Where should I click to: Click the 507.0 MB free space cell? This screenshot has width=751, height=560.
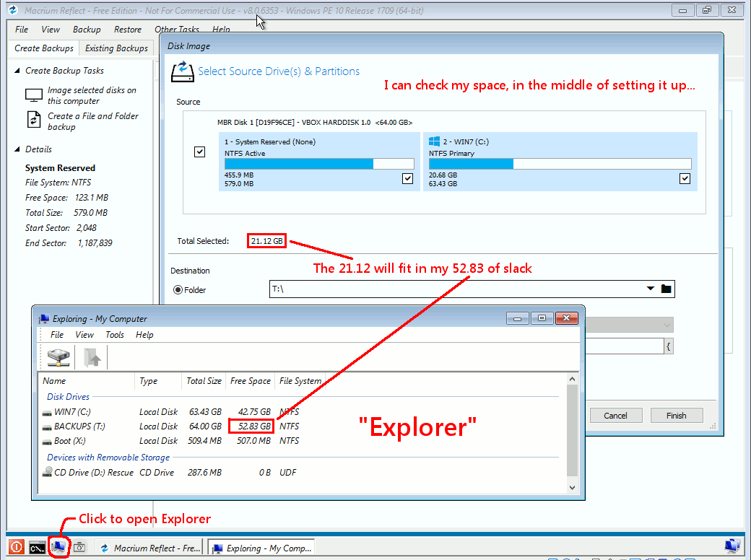coord(253,440)
